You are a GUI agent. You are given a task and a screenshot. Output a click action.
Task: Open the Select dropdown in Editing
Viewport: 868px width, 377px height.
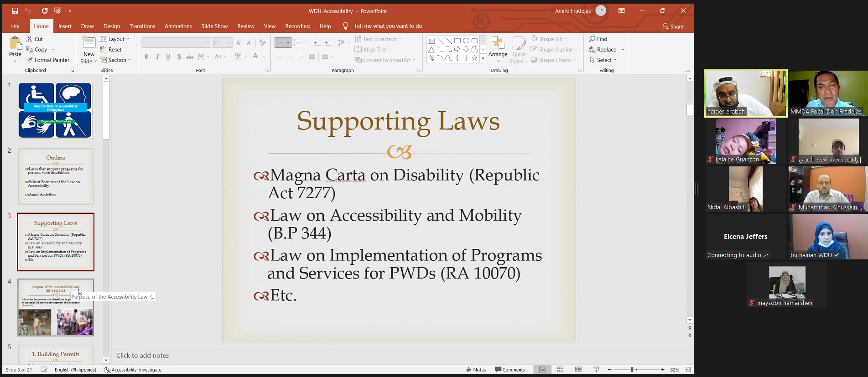(603, 60)
